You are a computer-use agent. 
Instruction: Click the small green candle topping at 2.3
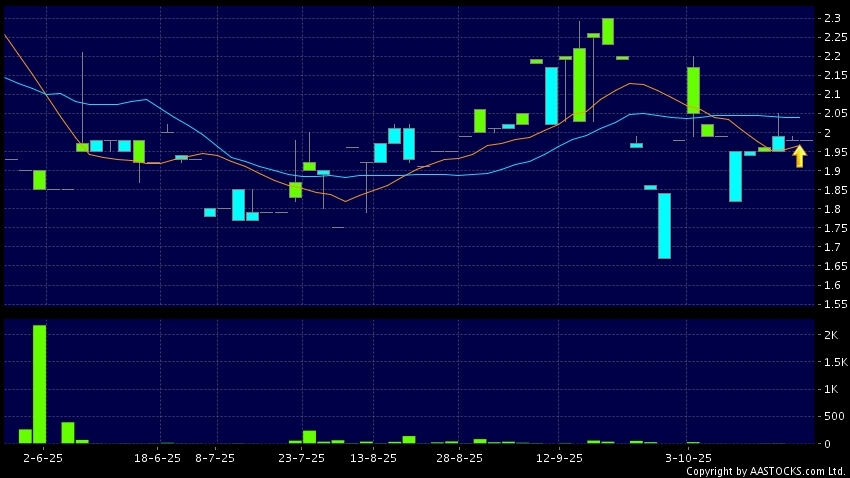[x=607, y=31]
